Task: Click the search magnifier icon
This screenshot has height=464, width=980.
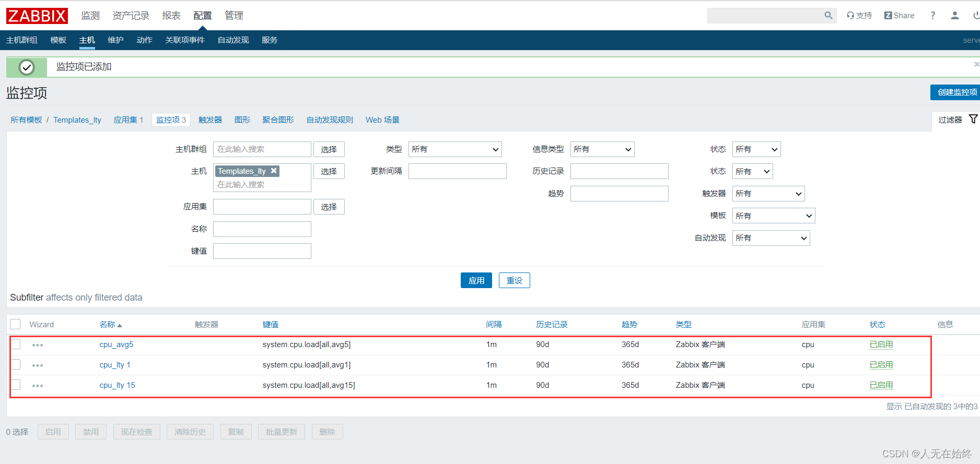Action: [x=829, y=16]
